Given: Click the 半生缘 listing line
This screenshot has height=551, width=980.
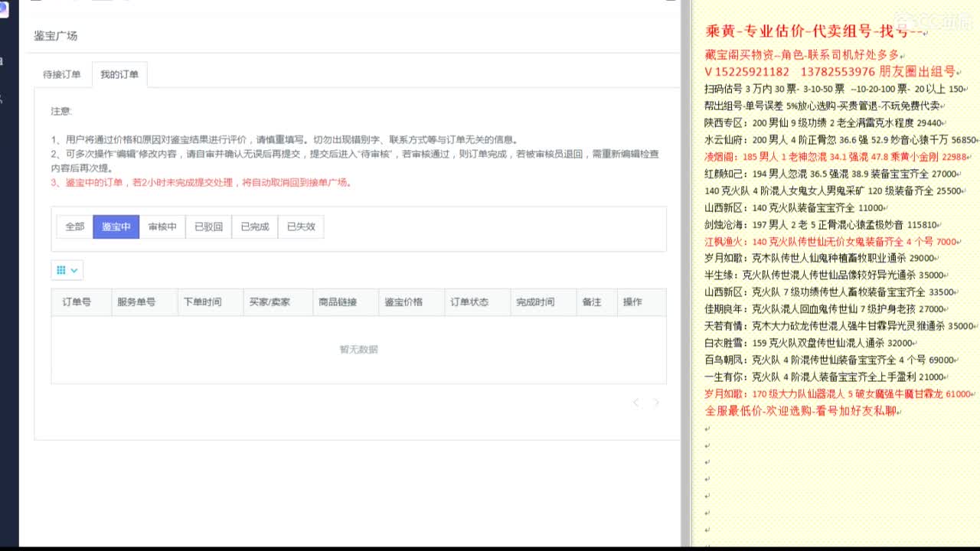Looking at the screenshot, I should (x=825, y=275).
